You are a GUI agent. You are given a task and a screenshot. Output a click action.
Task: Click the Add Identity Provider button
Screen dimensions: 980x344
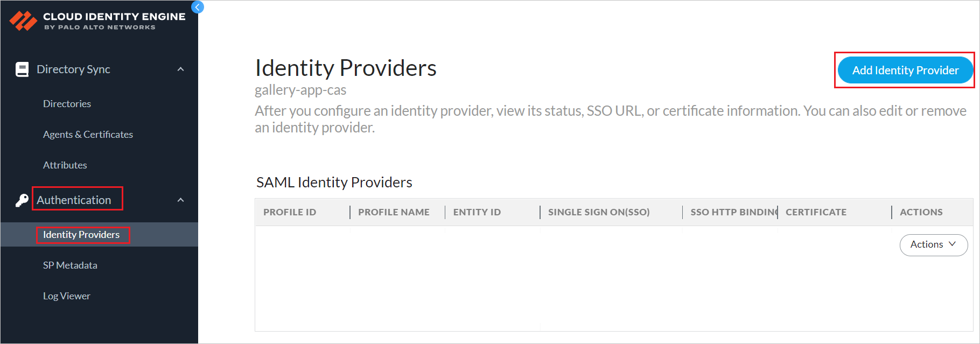click(905, 71)
